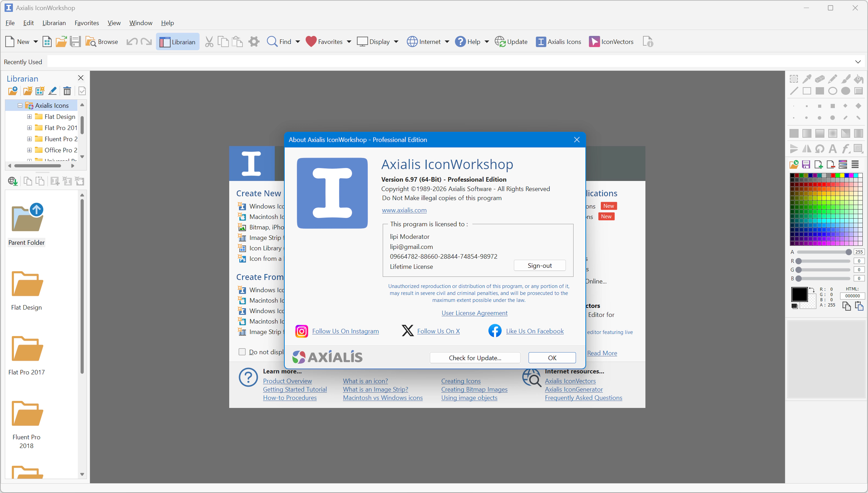Collapse the Axialis Icons tree node

[x=20, y=106]
